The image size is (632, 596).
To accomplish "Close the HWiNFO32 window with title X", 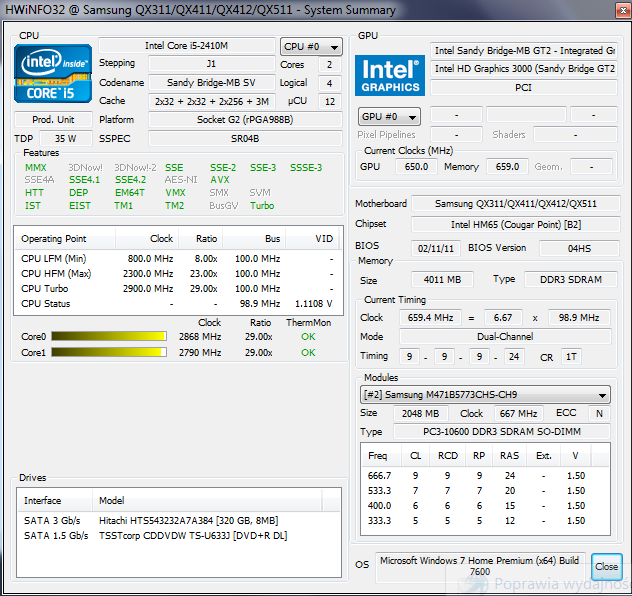I will (x=623, y=10).
